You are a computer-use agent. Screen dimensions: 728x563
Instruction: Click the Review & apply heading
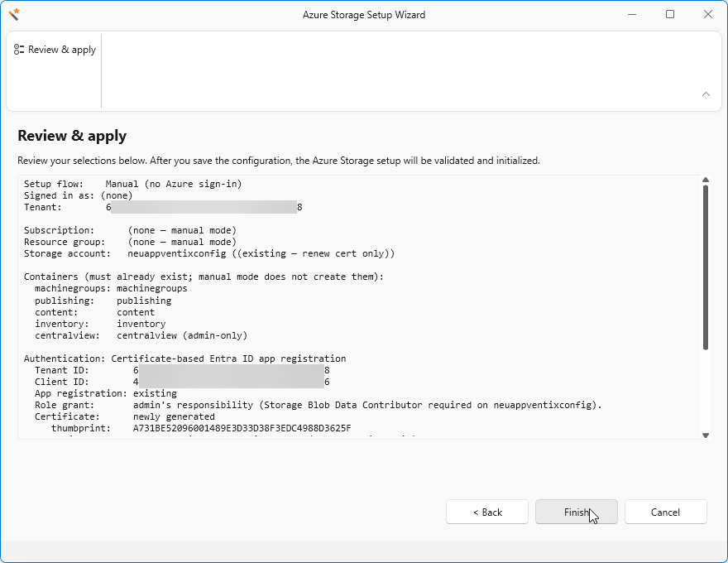coord(72,136)
